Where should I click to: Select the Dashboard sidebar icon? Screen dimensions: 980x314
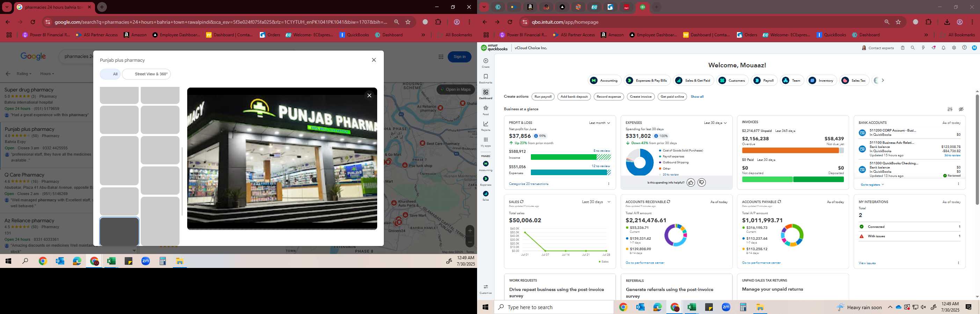click(485, 94)
